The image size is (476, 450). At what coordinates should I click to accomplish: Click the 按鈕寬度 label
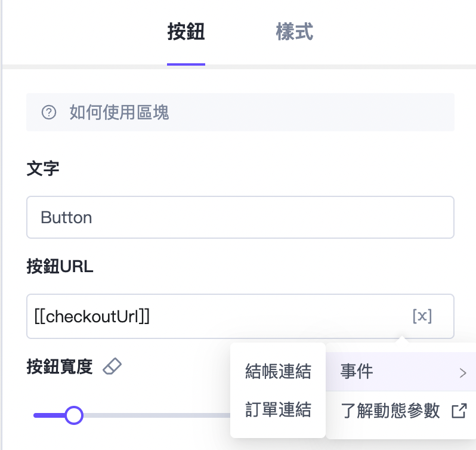click(60, 366)
